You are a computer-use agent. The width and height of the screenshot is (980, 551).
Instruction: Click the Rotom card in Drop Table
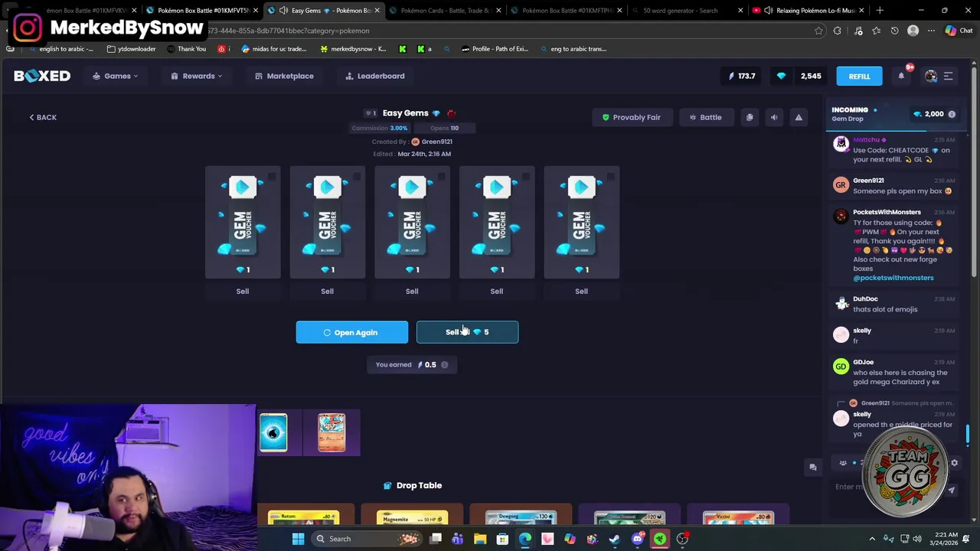(304, 518)
